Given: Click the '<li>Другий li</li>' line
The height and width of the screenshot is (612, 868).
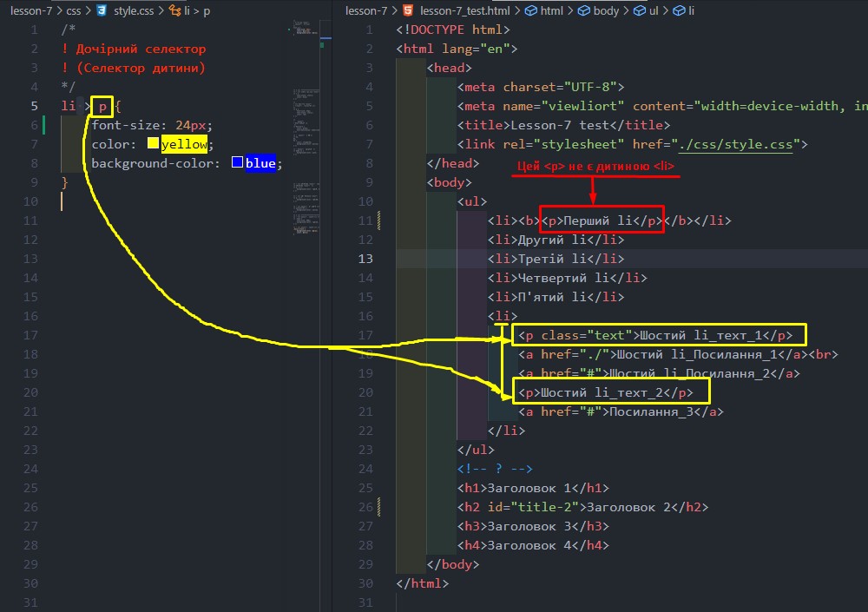Looking at the screenshot, I should click(556, 240).
